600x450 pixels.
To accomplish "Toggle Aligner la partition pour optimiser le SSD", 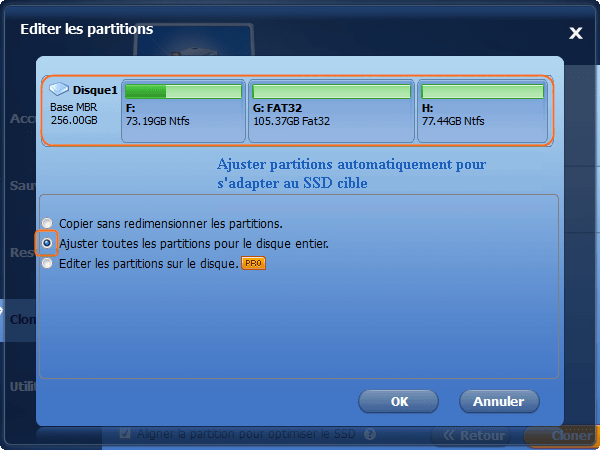I will (125, 434).
